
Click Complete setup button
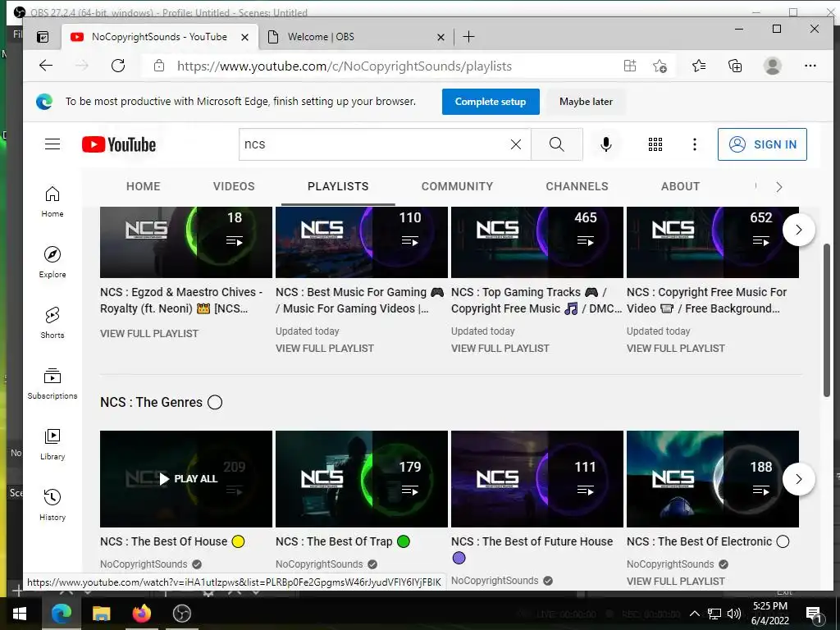point(491,102)
